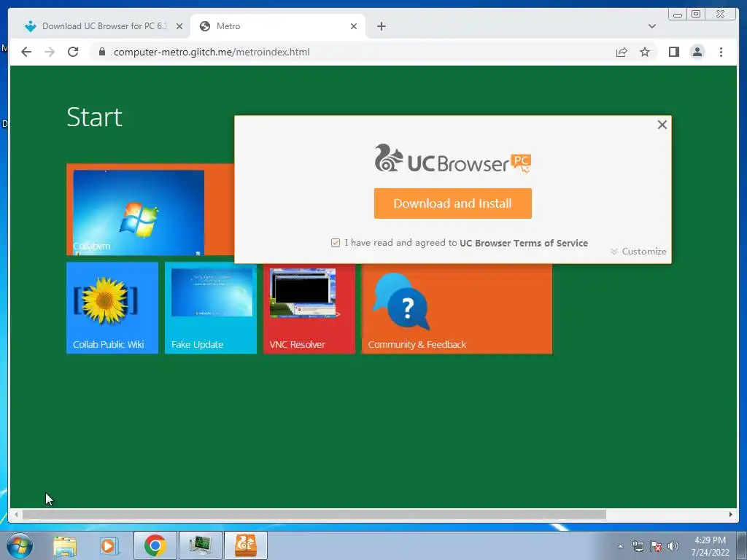Open Windows Explorer from the taskbar

pyautogui.click(x=65, y=545)
